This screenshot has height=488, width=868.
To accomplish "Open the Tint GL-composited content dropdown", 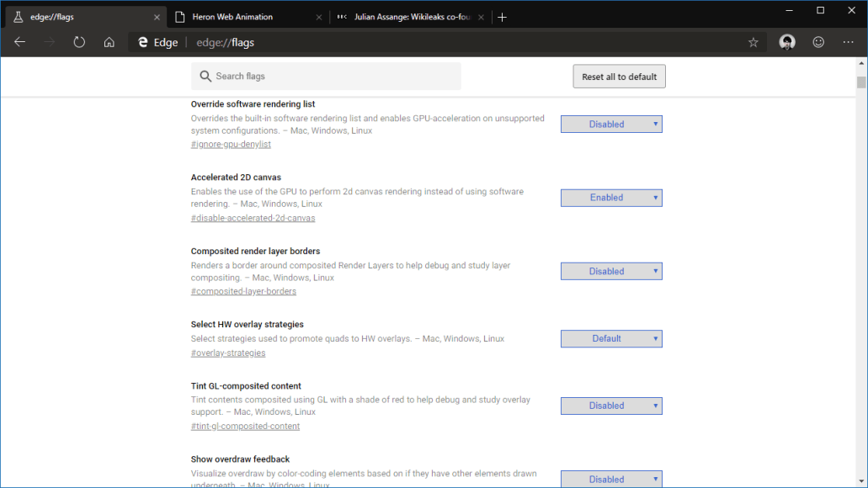I will click(x=611, y=406).
